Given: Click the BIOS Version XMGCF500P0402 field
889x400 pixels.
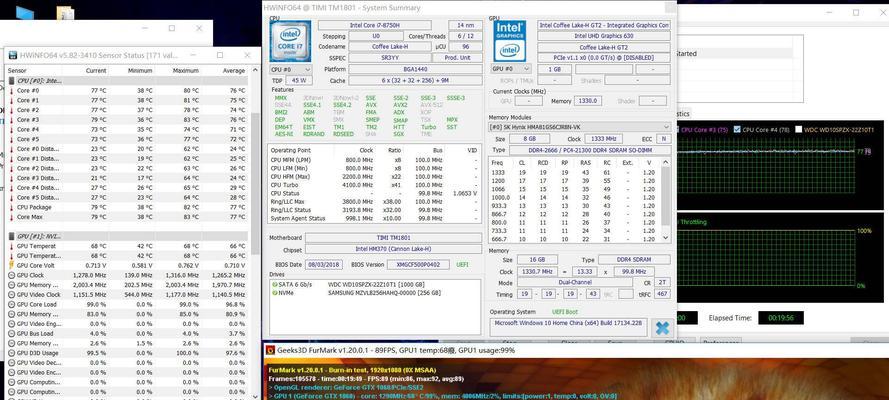Looking at the screenshot, I should coord(418,265).
